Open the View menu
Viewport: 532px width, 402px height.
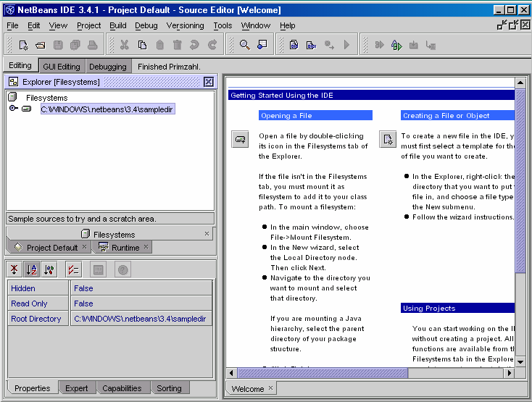click(x=58, y=25)
